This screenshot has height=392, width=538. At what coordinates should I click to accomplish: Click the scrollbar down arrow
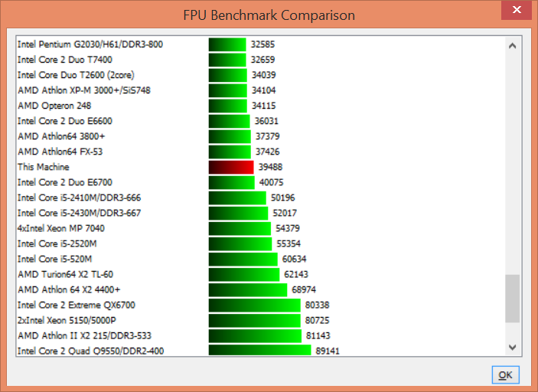512,348
